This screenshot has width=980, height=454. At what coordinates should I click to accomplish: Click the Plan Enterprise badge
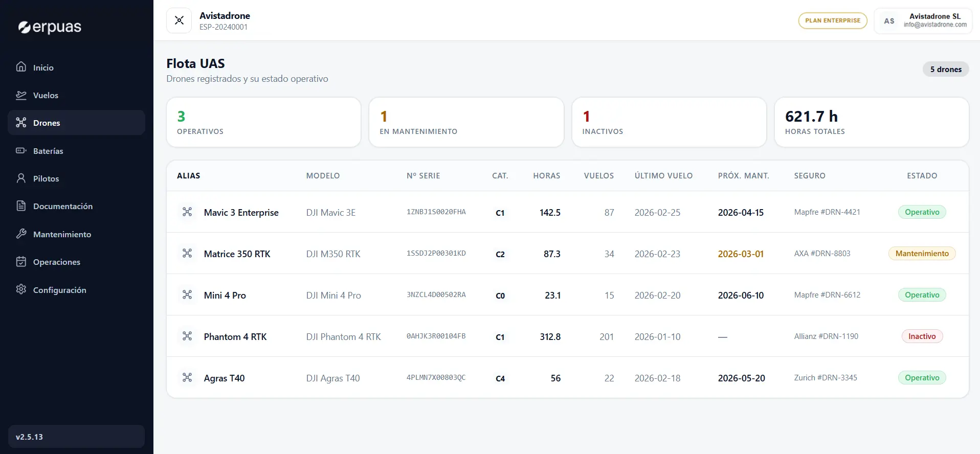click(832, 20)
